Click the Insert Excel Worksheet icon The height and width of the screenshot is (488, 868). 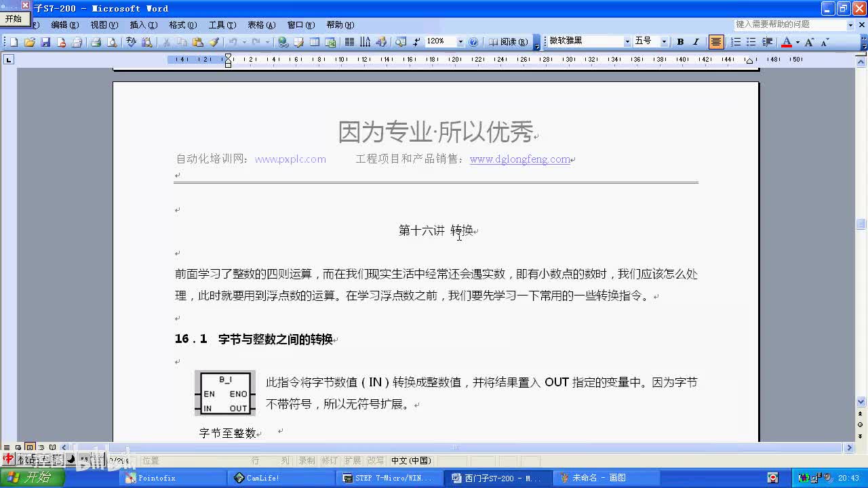point(330,42)
